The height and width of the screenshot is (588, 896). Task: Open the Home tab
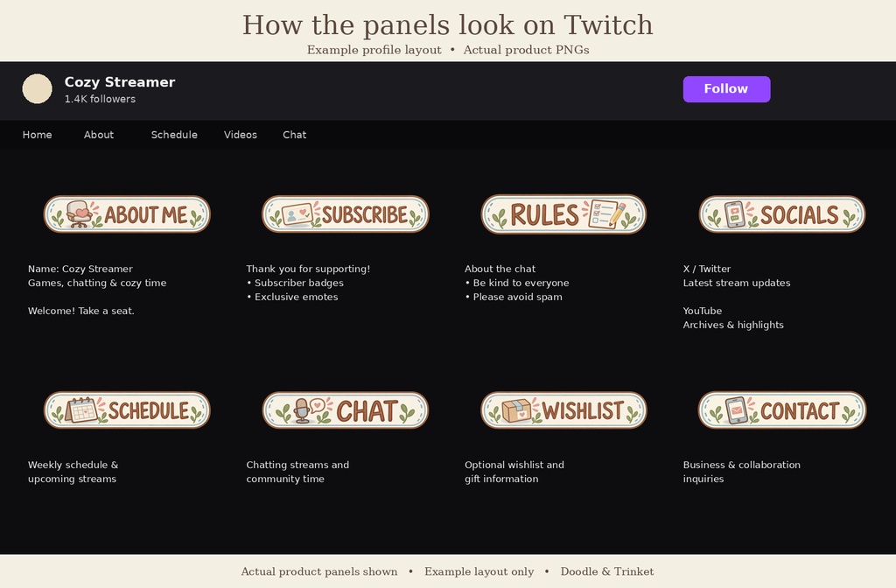tap(37, 135)
